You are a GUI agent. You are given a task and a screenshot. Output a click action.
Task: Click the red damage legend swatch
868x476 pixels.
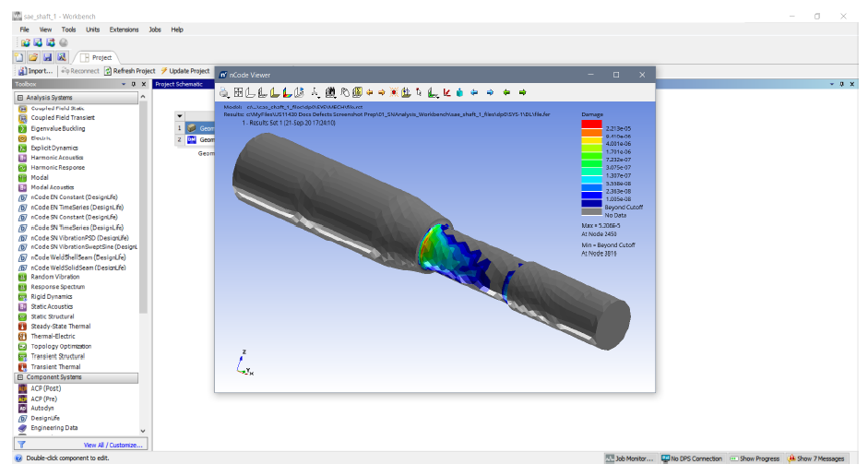tap(591, 125)
